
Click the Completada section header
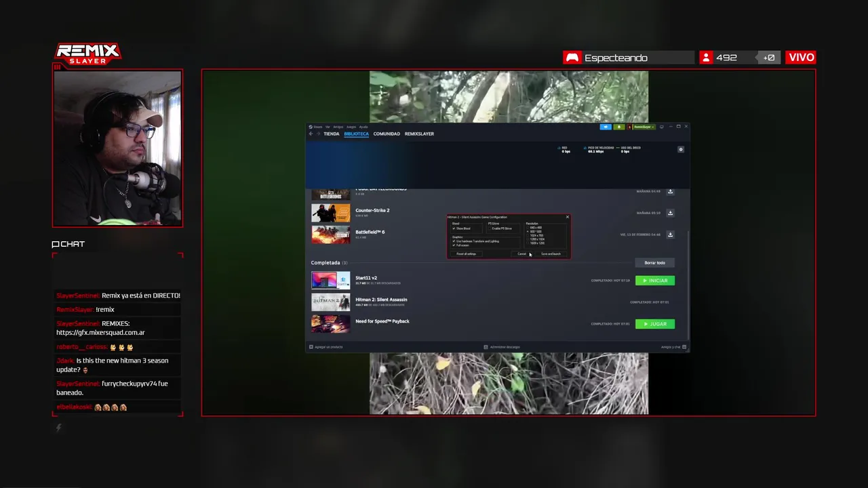(329, 262)
